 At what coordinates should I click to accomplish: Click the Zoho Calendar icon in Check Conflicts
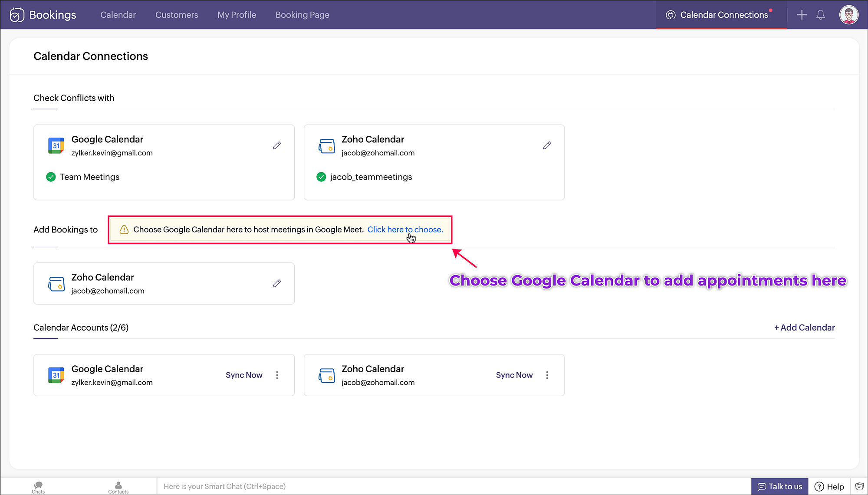tap(327, 146)
